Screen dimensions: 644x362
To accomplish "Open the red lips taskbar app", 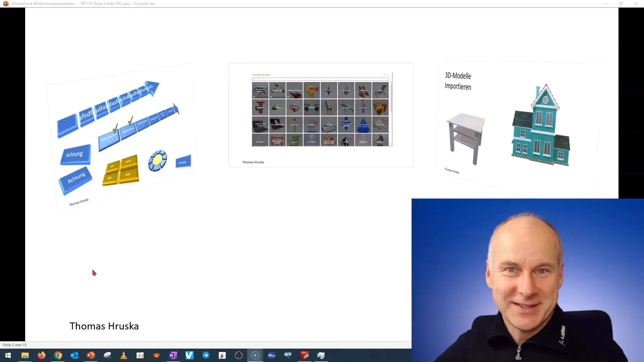I will (156, 355).
